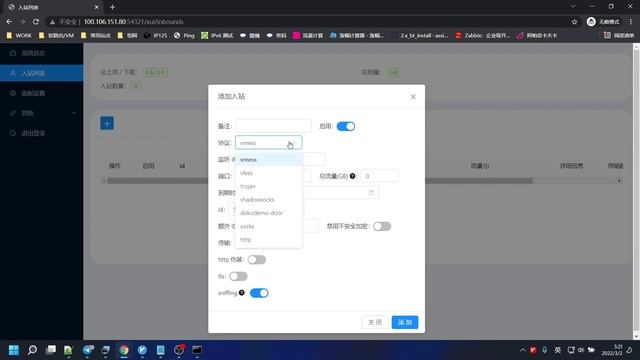Click the blue plus add-inbound button

click(107, 123)
